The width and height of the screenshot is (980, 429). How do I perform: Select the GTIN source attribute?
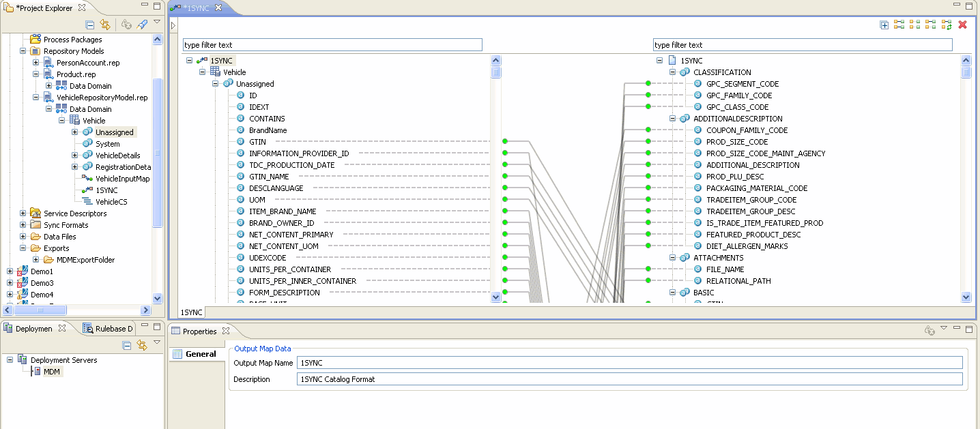[257, 142]
